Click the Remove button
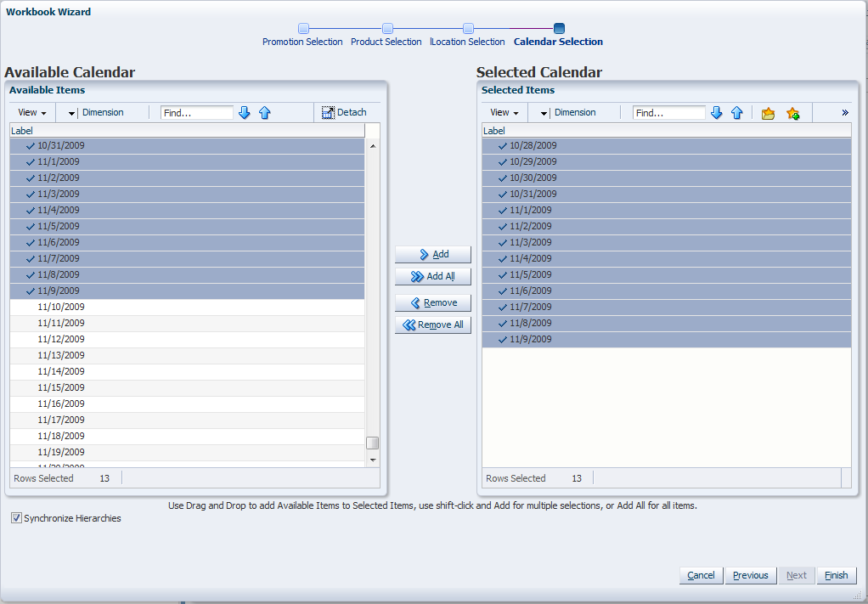Viewport: 868px width, 604px height. coord(433,302)
